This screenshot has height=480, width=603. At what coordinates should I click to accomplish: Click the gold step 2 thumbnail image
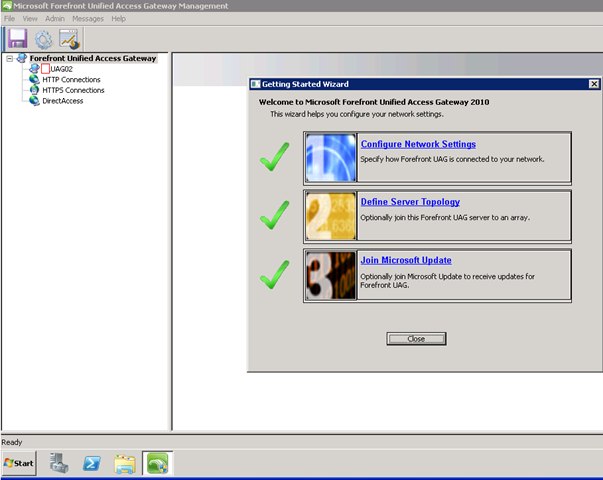(331, 216)
